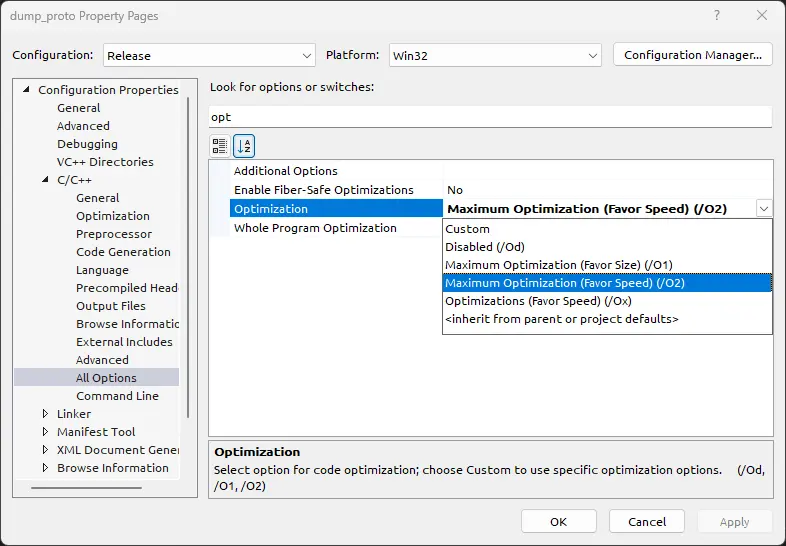
Task: Select Disabled (/Od) from the list
Action: click(485, 247)
